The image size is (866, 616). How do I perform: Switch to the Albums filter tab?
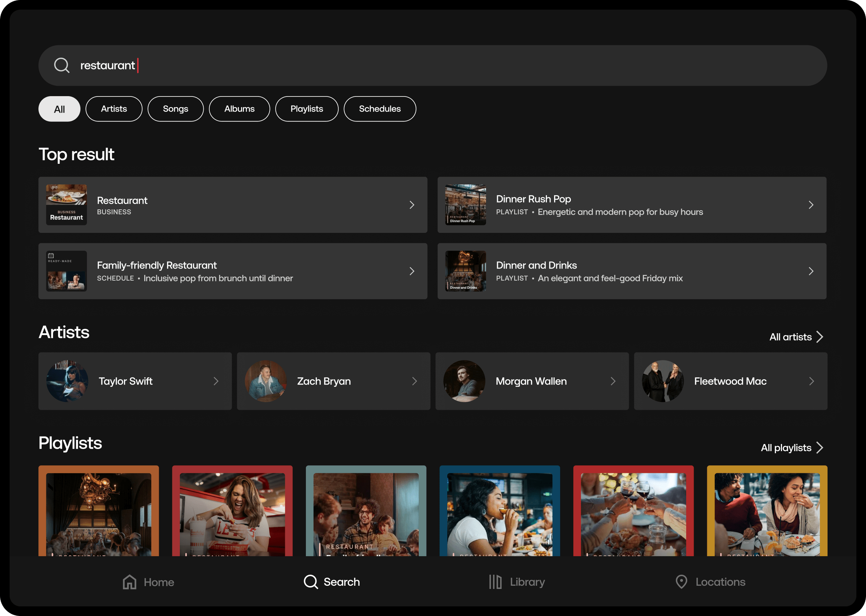239,109
